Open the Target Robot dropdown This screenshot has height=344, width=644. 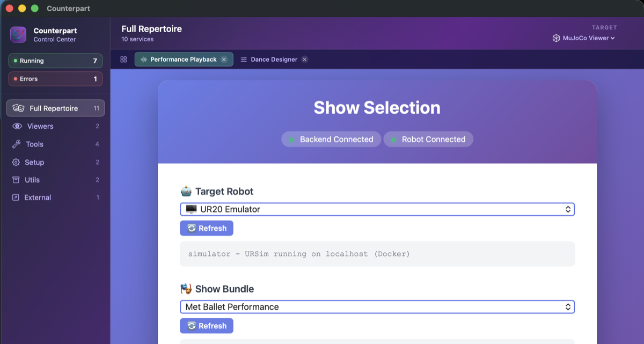pos(377,209)
